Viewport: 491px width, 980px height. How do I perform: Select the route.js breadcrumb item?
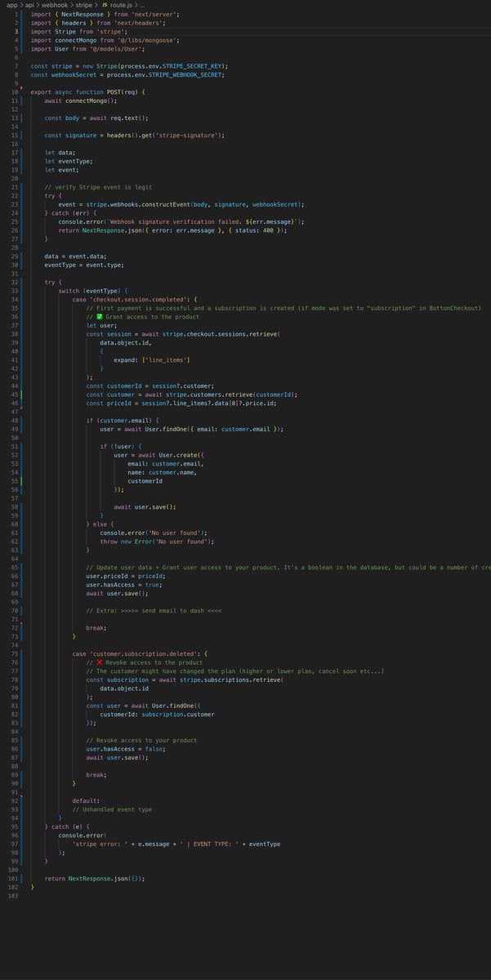[x=122, y=5]
